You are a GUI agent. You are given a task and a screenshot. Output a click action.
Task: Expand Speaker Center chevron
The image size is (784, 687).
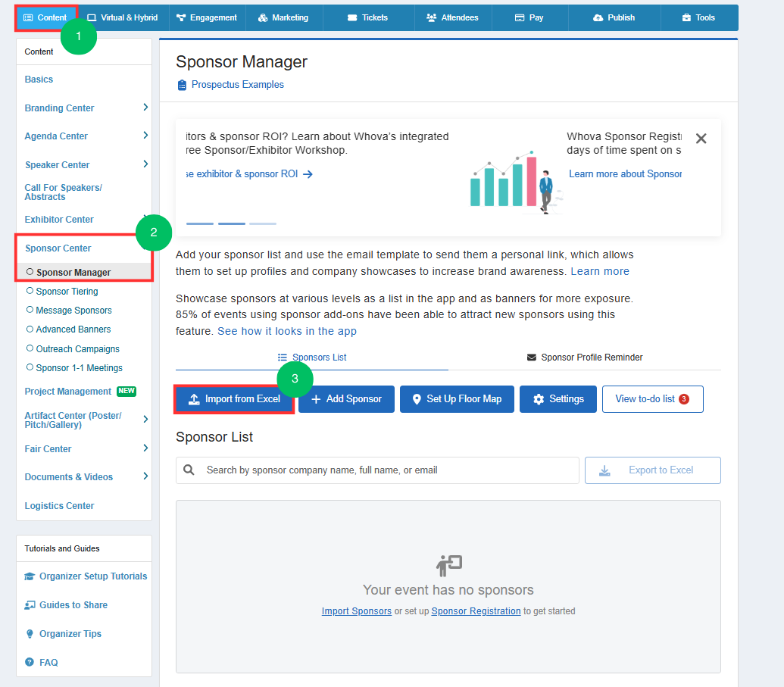pyautogui.click(x=145, y=164)
